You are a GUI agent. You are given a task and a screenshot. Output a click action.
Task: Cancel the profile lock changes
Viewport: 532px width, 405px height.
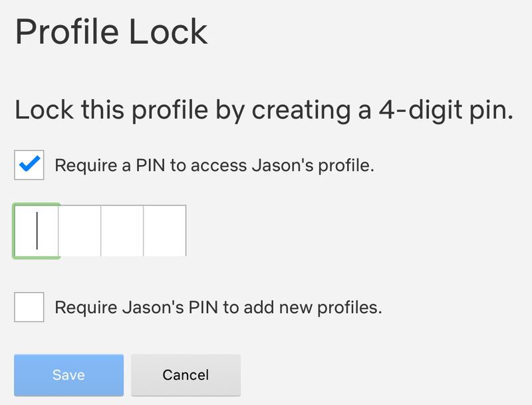(x=186, y=375)
